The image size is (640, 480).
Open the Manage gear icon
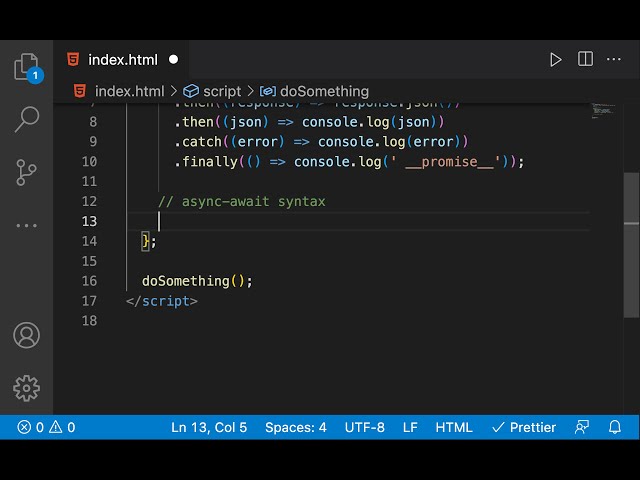(x=27, y=388)
